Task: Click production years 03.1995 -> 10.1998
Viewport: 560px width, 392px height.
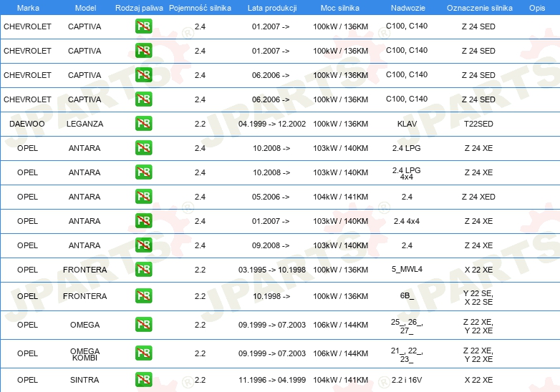Action: [x=272, y=270]
